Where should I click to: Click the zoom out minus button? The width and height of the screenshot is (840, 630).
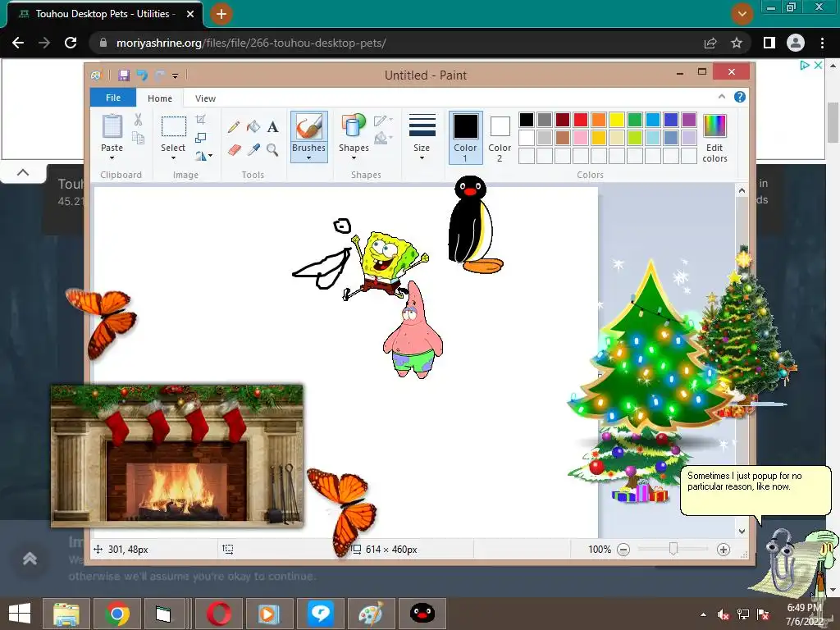point(623,550)
